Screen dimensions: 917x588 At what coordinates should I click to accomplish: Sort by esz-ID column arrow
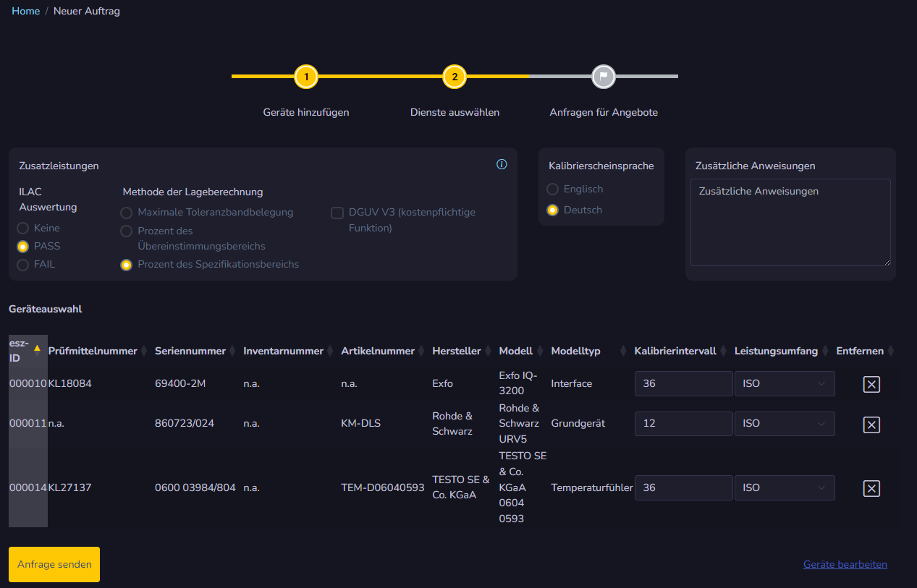(37, 348)
